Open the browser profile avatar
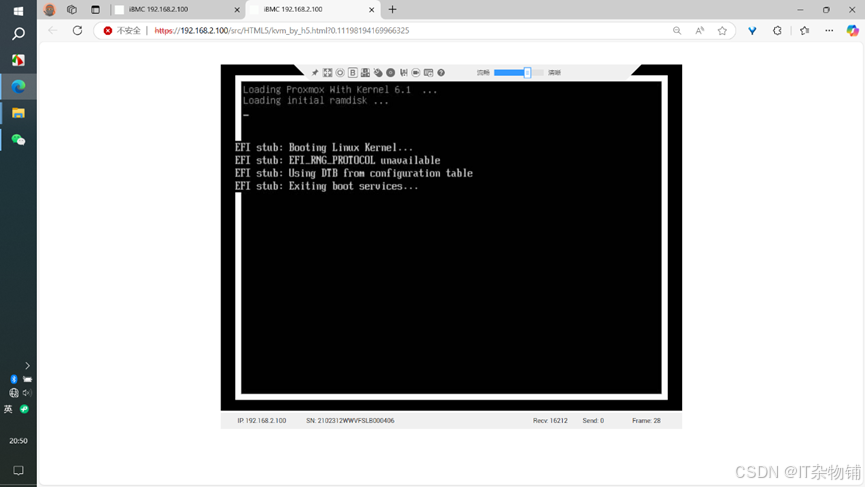The width and height of the screenshot is (865, 487). [50, 9]
